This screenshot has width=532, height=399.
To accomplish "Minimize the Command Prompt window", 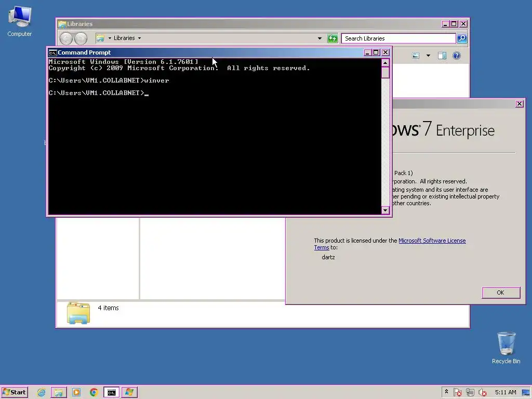I will [x=367, y=52].
